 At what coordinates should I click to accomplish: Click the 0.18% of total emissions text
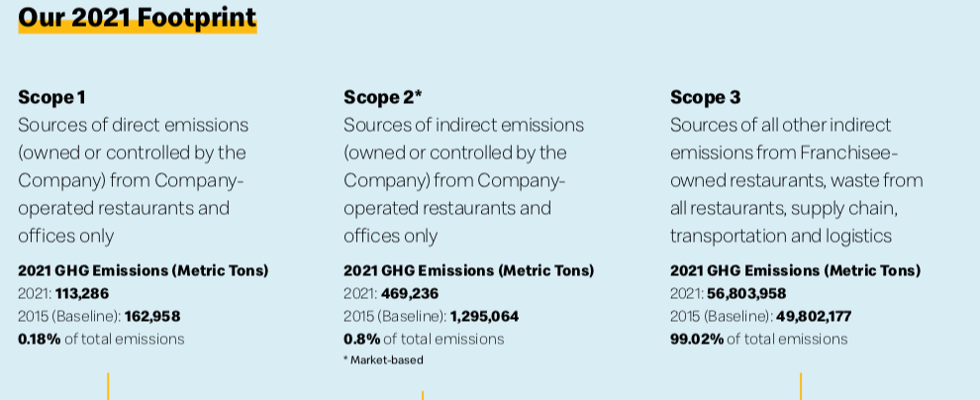pyautogui.click(x=101, y=340)
